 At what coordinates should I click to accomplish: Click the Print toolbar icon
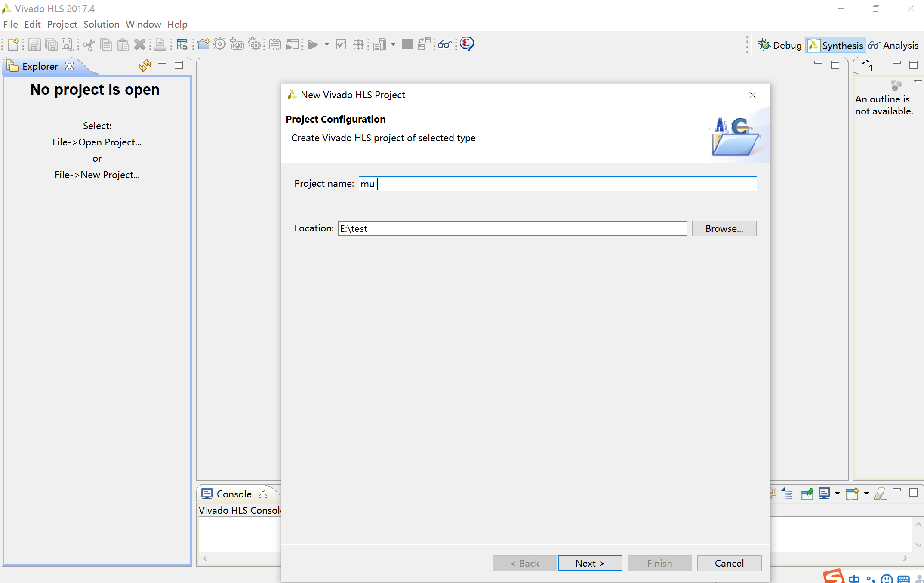click(x=160, y=44)
